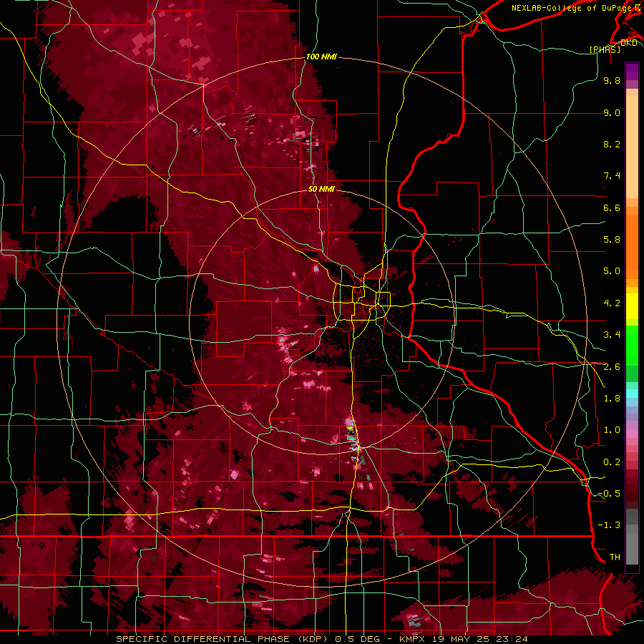
Task: Select the 6.6 value on color scale
Action: (x=612, y=208)
